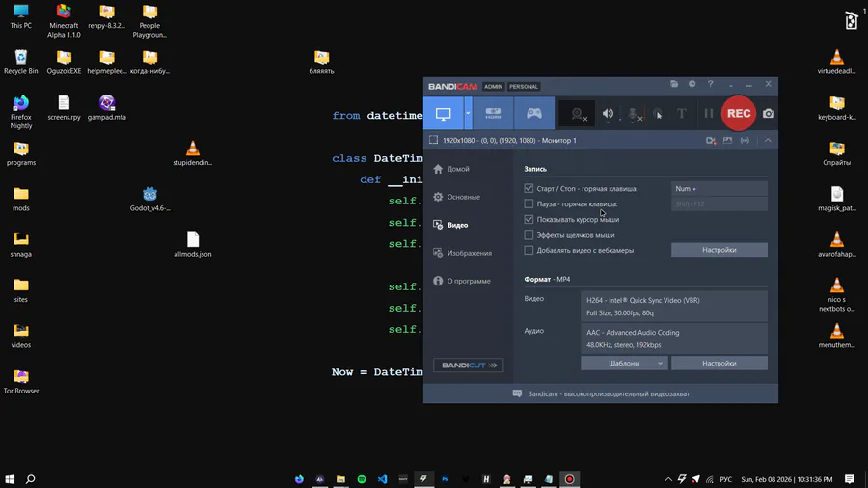Image resolution: width=868 pixels, height=488 pixels.
Task: Click Настройки button in Запись section
Action: tap(719, 250)
